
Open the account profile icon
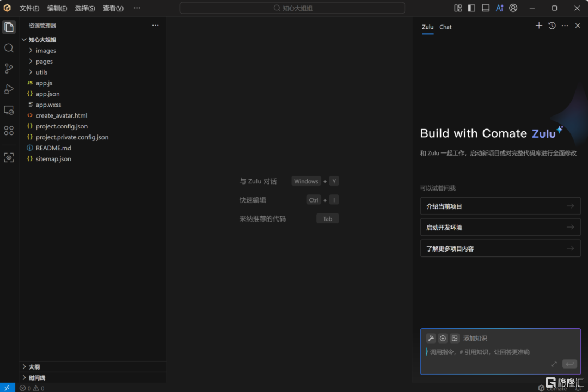(513, 8)
